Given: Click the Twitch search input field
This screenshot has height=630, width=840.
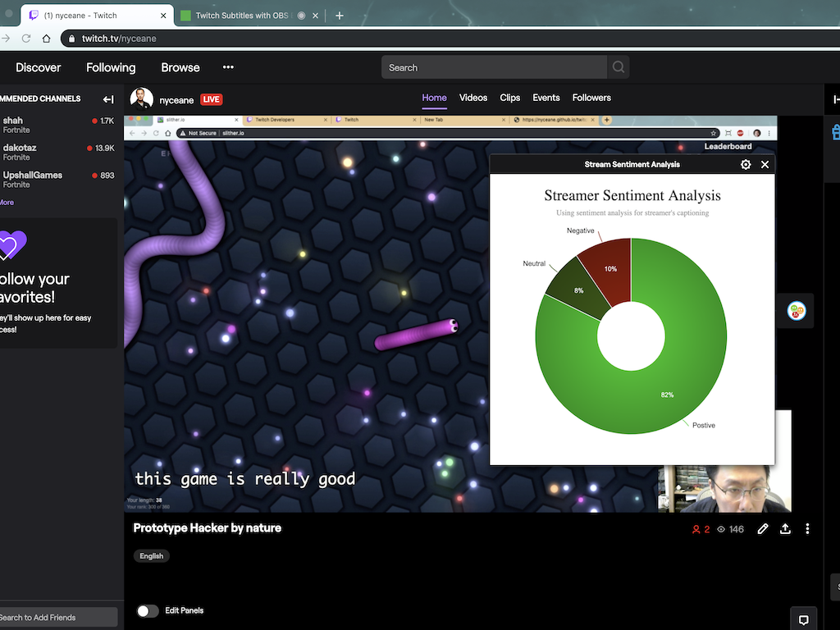Looking at the screenshot, I should point(494,67).
